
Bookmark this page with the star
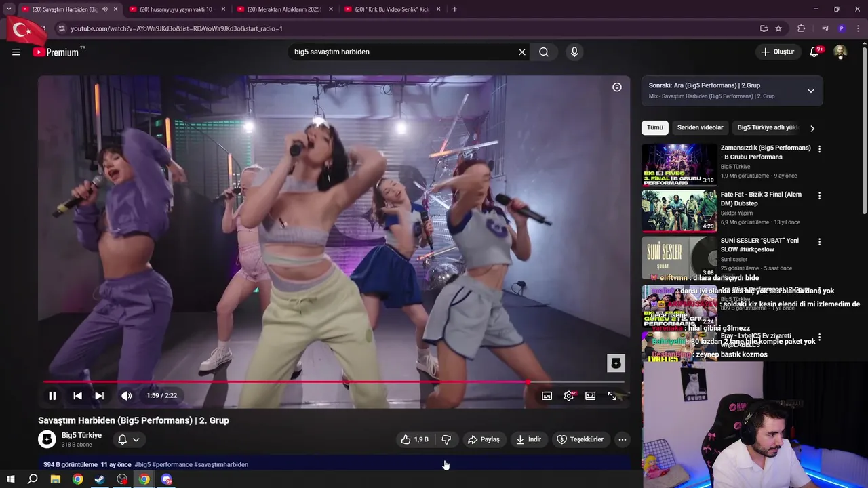[x=778, y=28]
